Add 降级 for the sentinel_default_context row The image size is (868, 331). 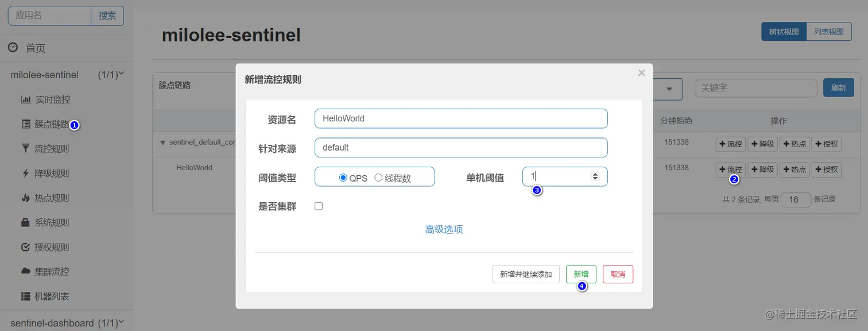pos(762,144)
